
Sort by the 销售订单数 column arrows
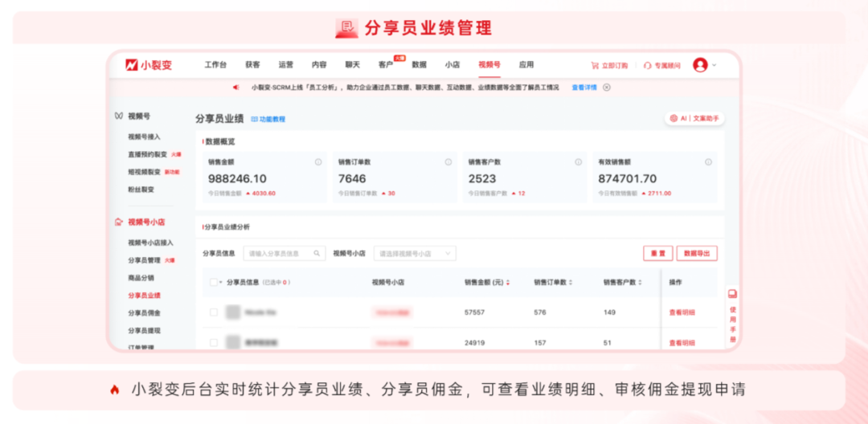pos(571,283)
